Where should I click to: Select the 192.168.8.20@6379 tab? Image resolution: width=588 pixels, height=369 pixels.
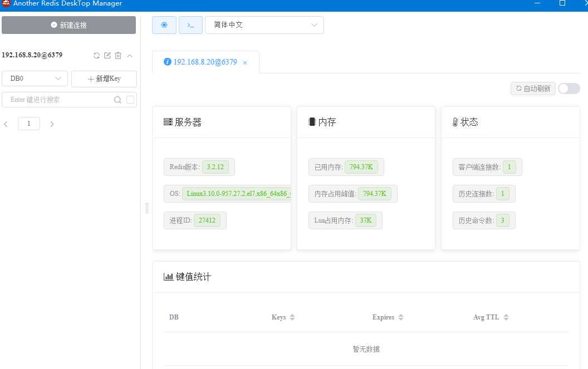pos(205,62)
